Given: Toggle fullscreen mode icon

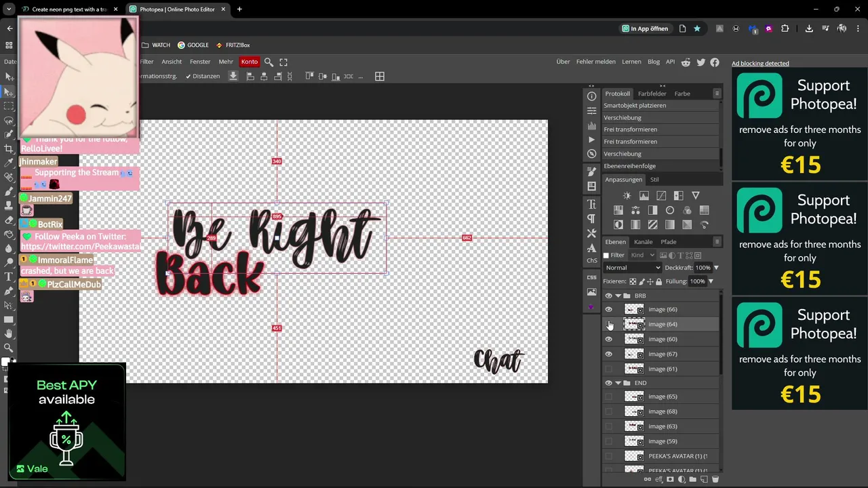Looking at the screenshot, I should (x=283, y=62).
